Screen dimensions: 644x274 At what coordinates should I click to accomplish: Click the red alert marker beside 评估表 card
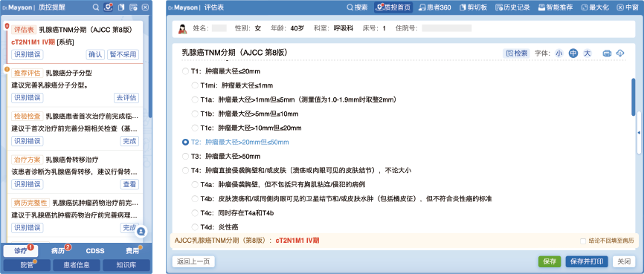[6, 27]
